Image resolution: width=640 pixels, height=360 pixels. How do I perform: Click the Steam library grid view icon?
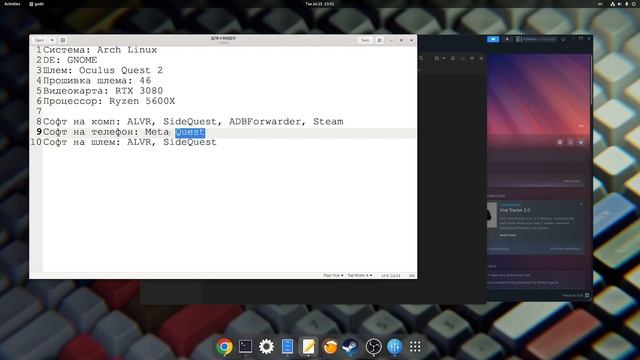(x=437, y=58)
